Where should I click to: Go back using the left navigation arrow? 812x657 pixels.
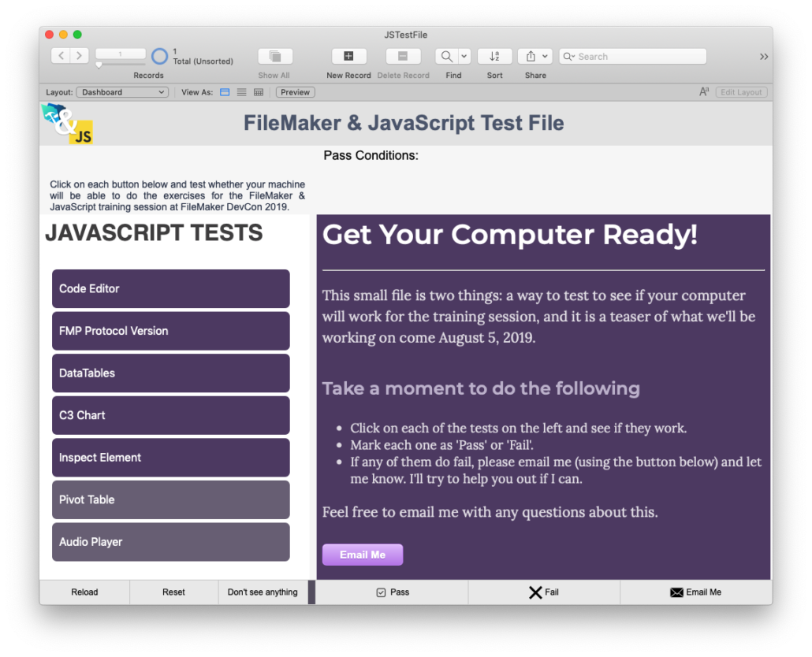point(60,56)
